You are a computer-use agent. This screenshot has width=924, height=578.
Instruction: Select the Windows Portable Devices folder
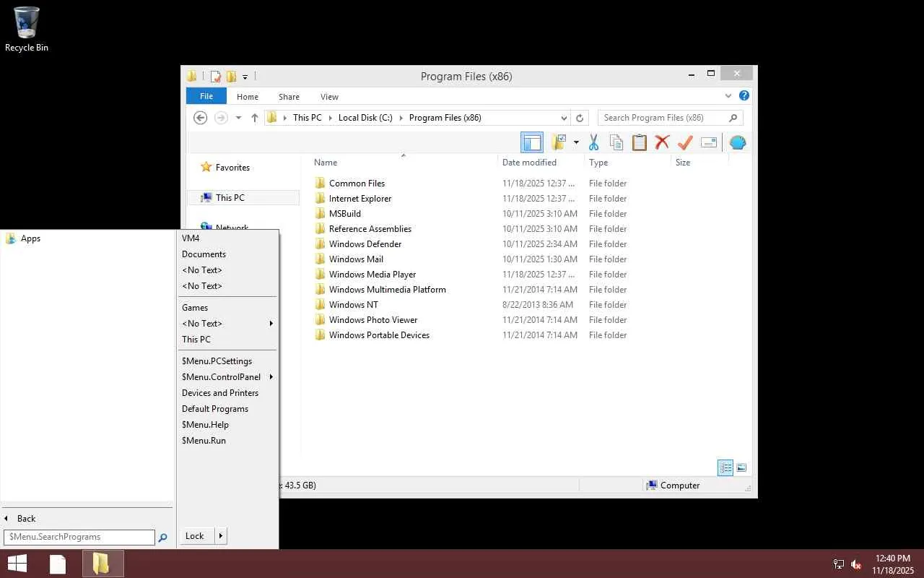coord(379,335)
